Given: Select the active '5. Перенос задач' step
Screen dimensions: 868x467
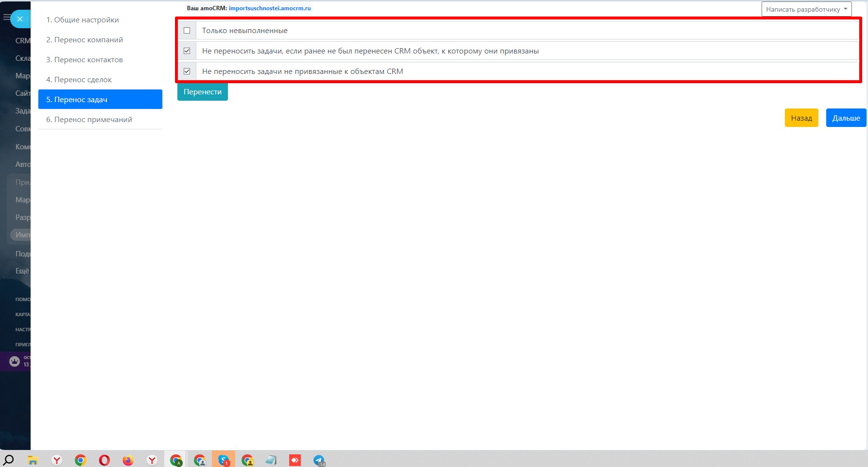Looking at the screenshot, I should tap(100, 99).
